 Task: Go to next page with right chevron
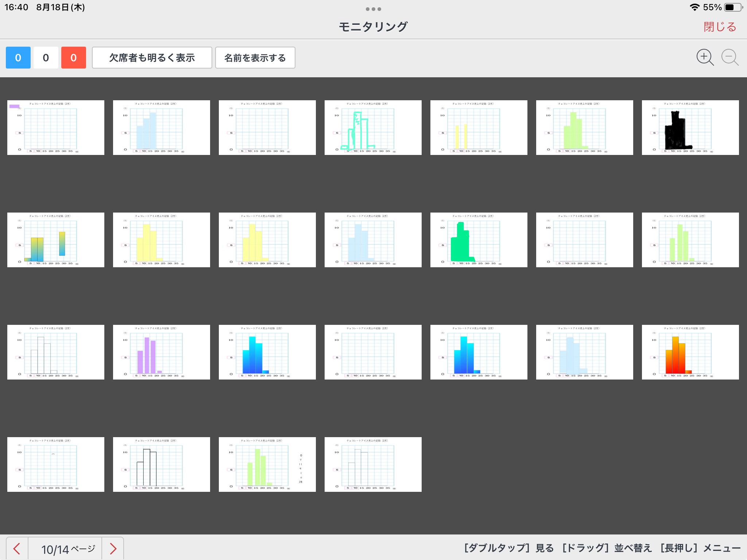(113, 548)
